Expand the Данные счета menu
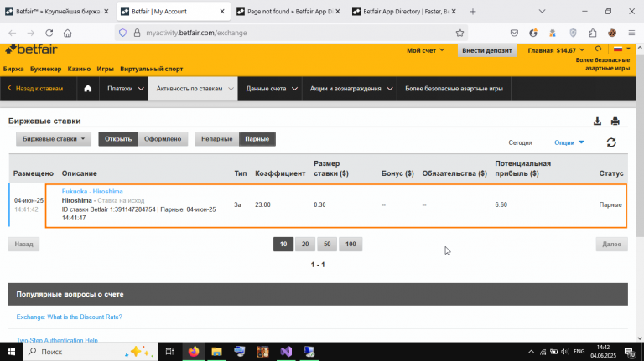This screenshot has height=361, width=644. point(271,89)
